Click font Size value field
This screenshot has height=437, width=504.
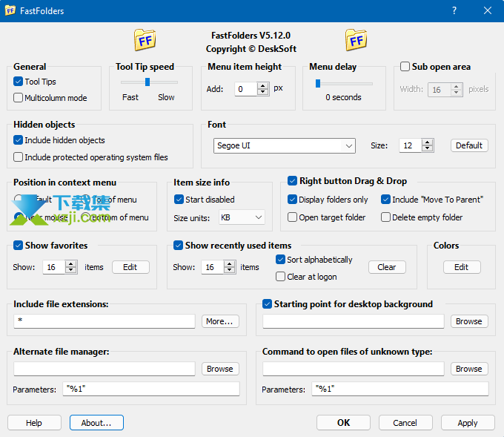[x=411, y=145]
